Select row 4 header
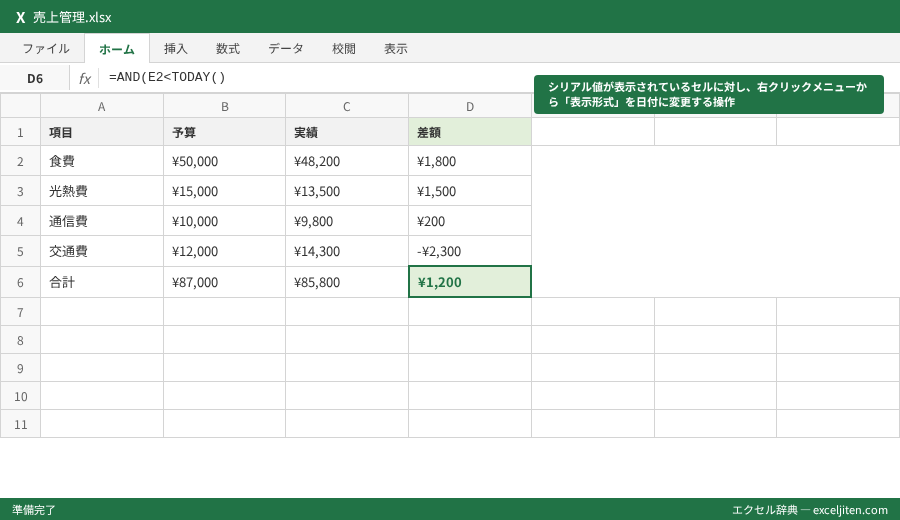The height and width of the screenshot is (520, 900). [20, 220]
